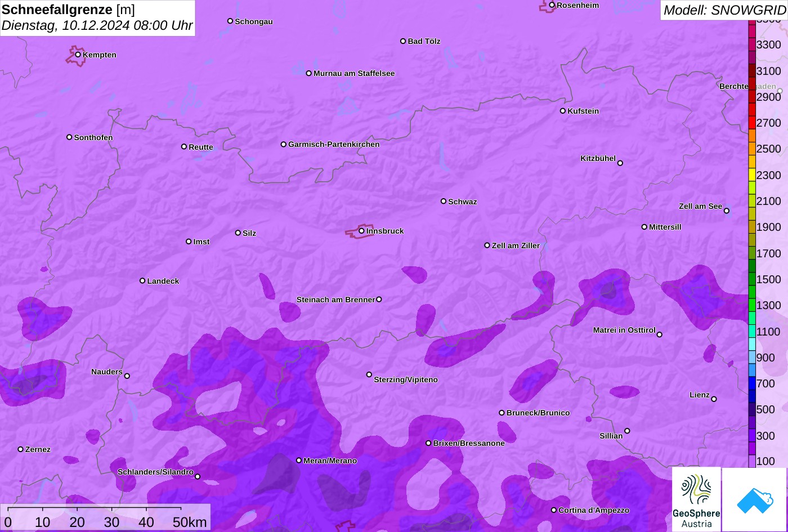This screenshot has width=788, height=532.
Task: Click the Sillian marker dot
Action: pyautogui.click(x=627, y=431)
